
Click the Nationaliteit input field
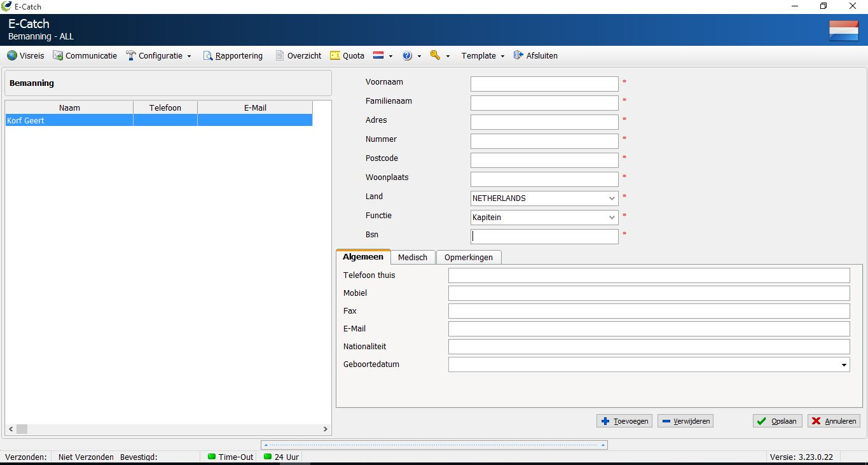point(649,347)
